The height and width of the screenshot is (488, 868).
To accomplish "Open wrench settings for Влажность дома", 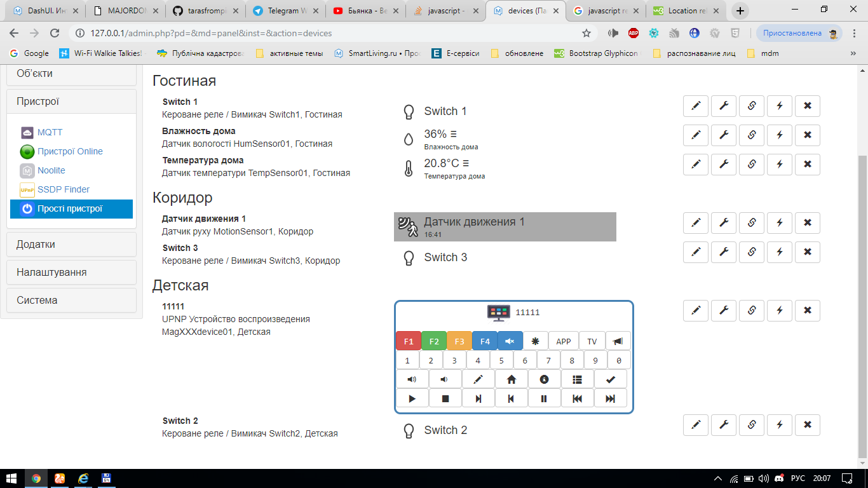I will (x=723, y=135).
